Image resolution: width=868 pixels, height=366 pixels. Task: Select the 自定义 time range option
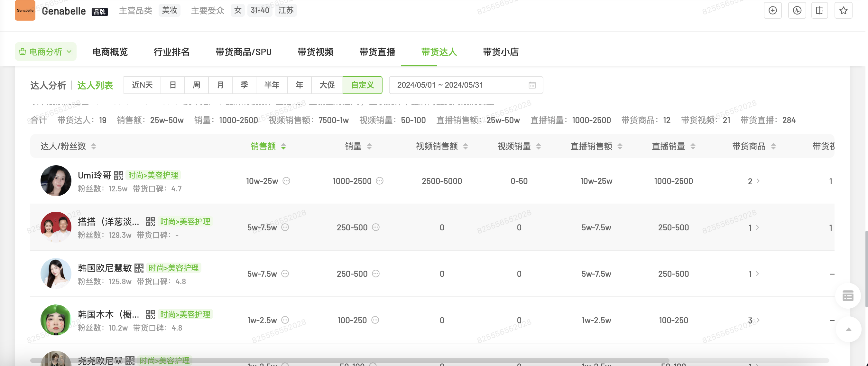[362, 85]
